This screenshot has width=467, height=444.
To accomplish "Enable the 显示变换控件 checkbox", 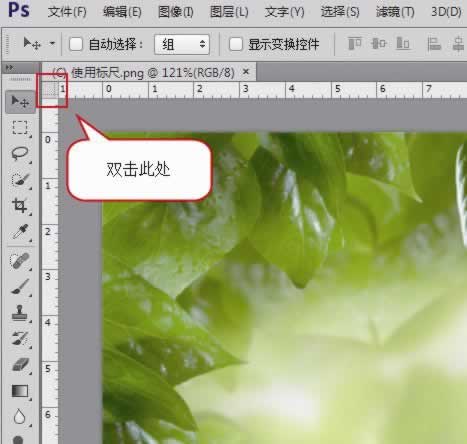I will click(x=236, y=44).
